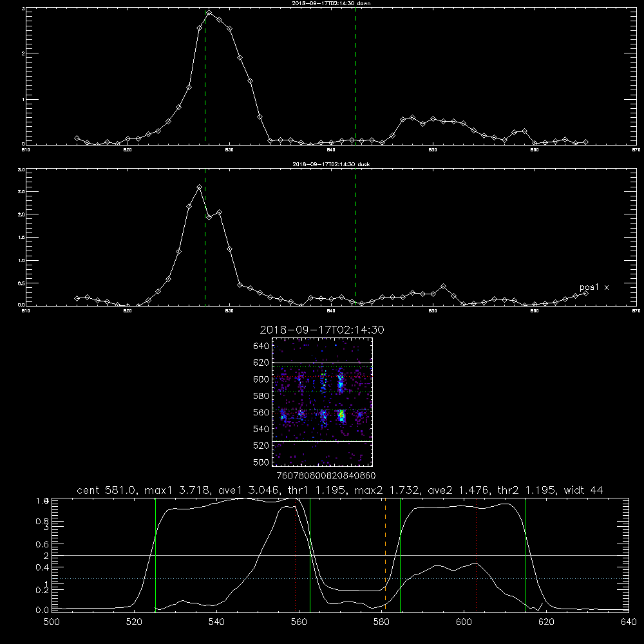Click the dusk plot title '2018-09-17T02:14:30 dusk'
644x644 pixels.
click(331, 164)
